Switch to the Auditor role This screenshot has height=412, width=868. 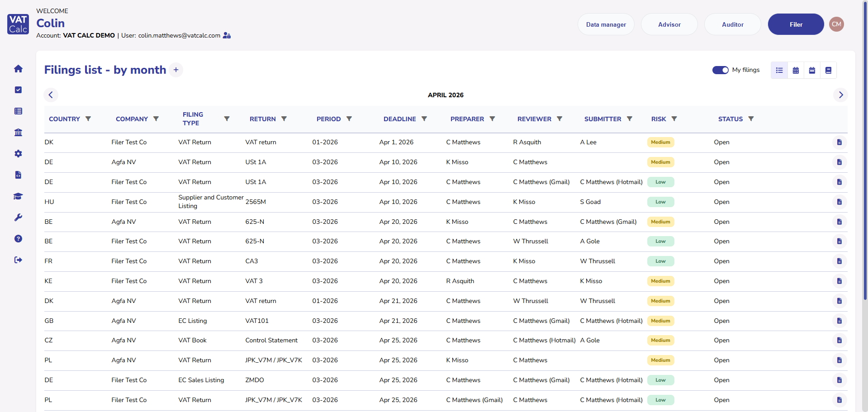pos(733,24)
